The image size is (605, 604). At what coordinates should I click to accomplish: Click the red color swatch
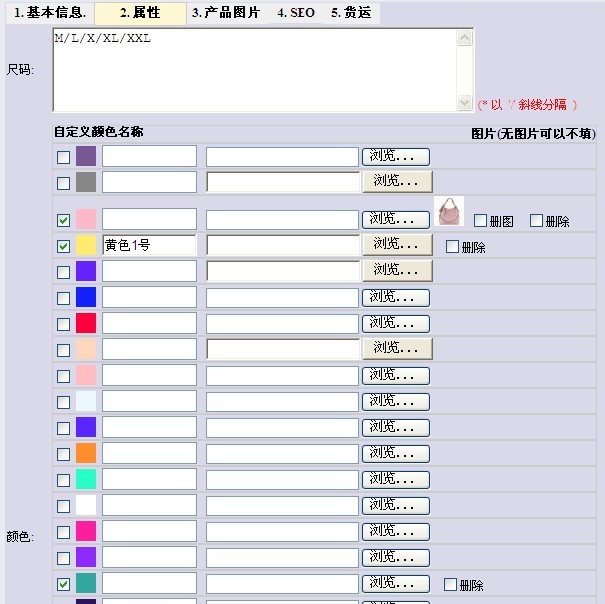click(x=86, y=323)
